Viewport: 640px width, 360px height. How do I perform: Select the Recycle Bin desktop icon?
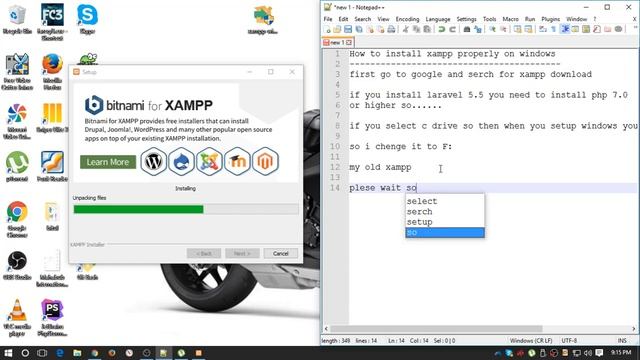[17, 19]
